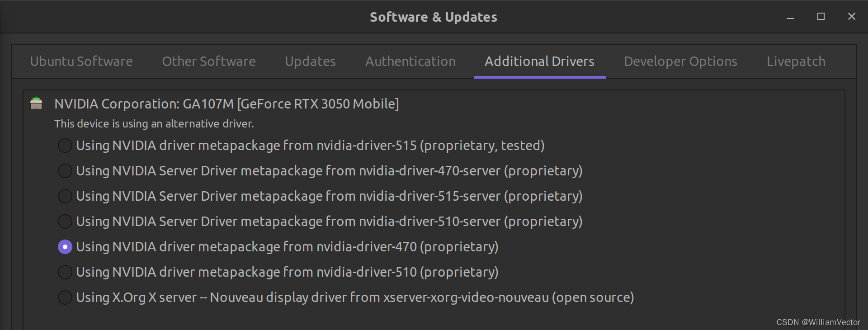Open the Authentication tab
Image resolution: width=868 pixels, height=330 pixels.
[410, 61]
